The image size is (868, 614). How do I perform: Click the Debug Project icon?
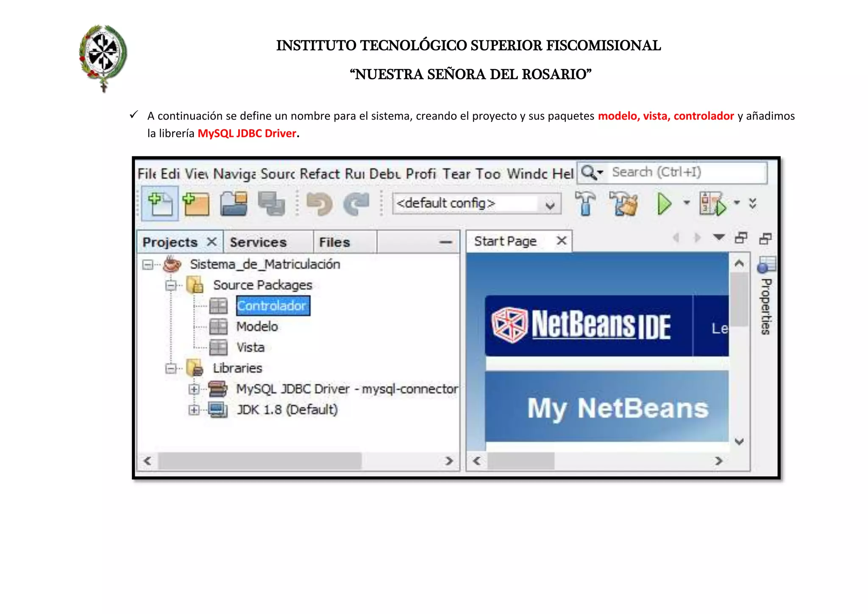(x=712, y=204)
